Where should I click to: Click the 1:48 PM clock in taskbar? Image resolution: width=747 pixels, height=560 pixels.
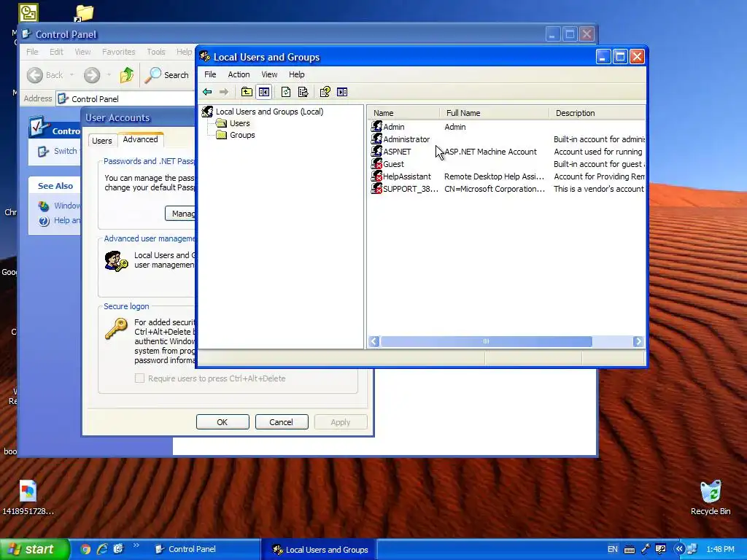pos(720,549)
